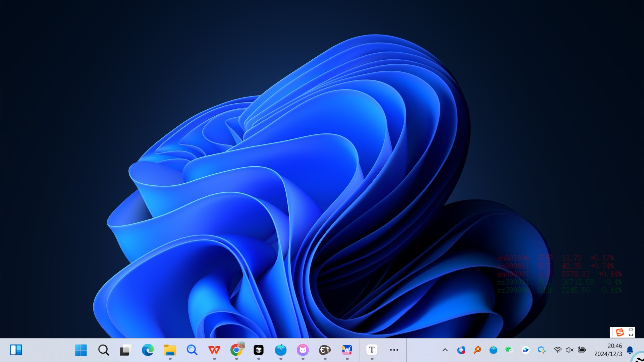Click the muted speaker volume icon
The image size is (644, 362).
click(570, 350)
